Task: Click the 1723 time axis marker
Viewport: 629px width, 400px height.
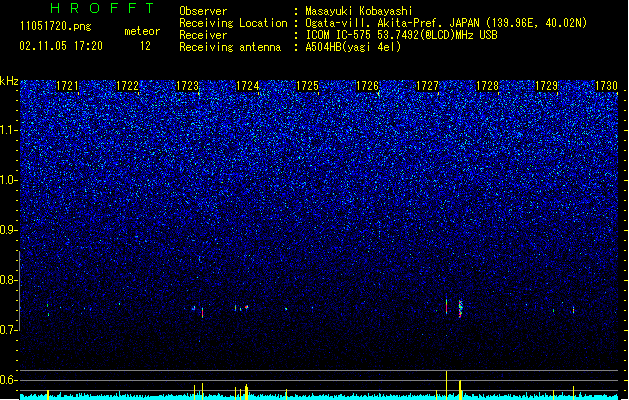Action: pyautogui.click(x=187, y=86)
